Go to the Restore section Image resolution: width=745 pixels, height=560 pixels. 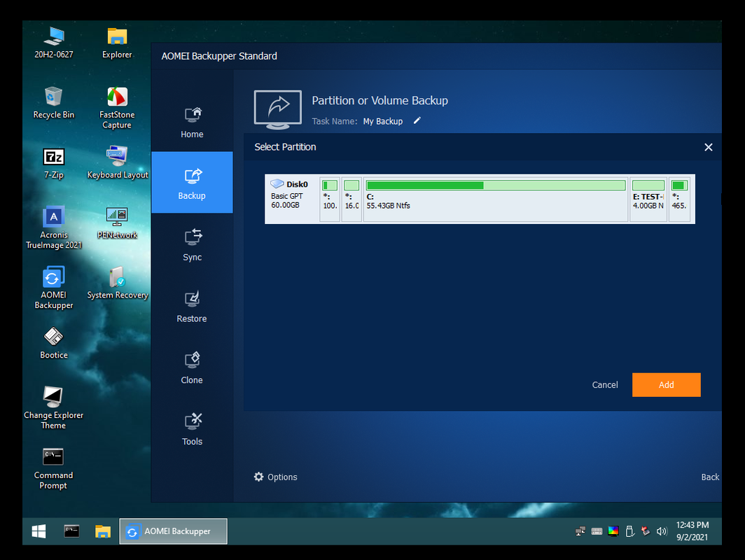(192, 307)
